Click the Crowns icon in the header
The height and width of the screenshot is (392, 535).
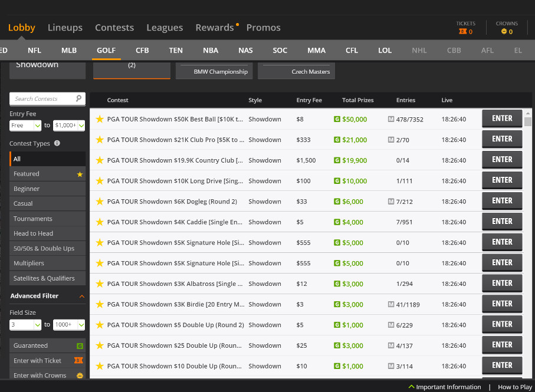504,31
